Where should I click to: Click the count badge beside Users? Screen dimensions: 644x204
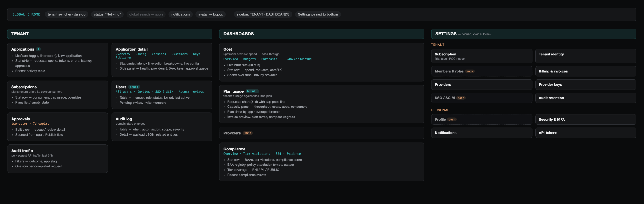point(134,87)
